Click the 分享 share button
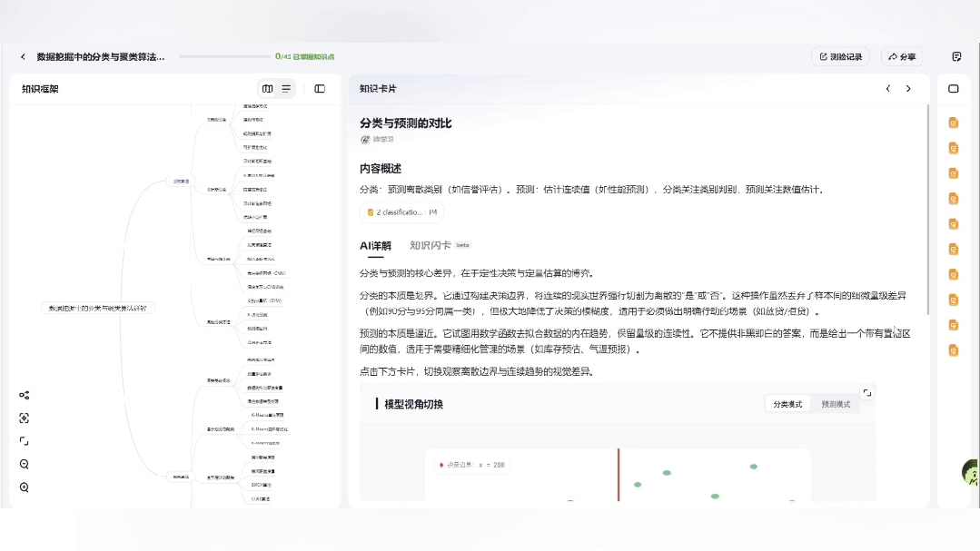980x551 pixels. click(902, 55)
